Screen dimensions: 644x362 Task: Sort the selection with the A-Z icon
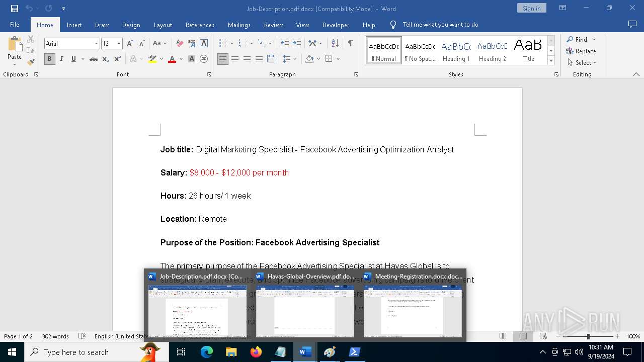pyautogui.click(x=335, y=44)
